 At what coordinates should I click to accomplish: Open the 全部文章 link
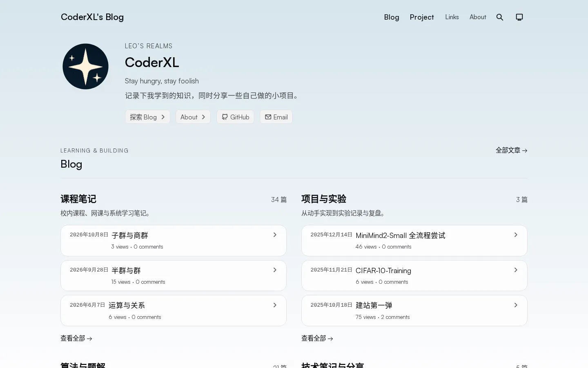512,150
